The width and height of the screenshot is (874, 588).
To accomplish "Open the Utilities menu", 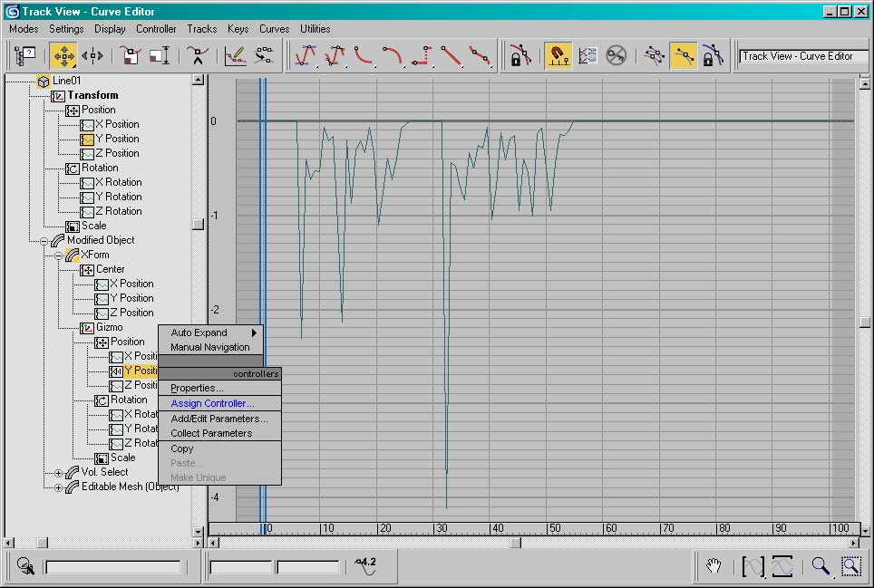I will click(315, 29).
